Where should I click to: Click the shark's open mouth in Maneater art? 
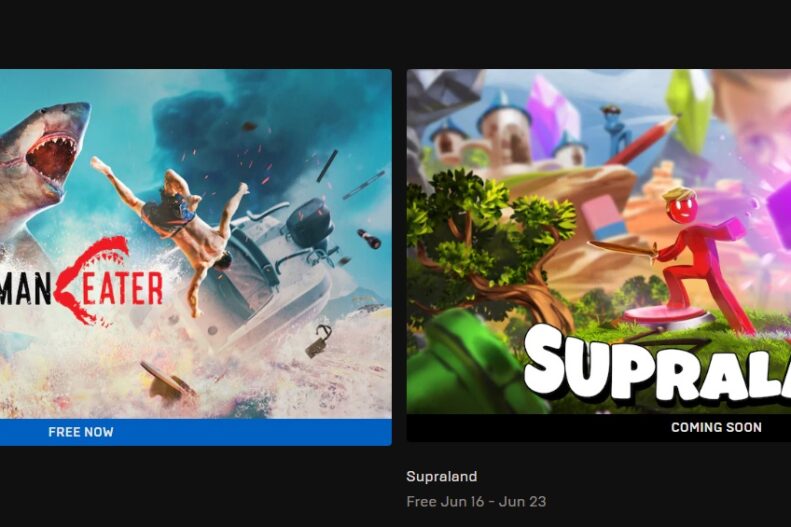(51, 156)
